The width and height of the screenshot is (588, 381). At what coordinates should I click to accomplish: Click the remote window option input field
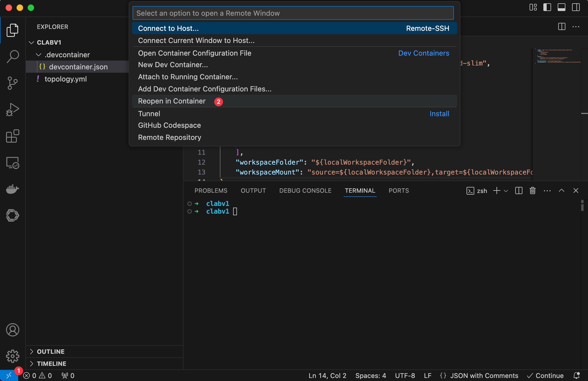[x=293, y=13]
